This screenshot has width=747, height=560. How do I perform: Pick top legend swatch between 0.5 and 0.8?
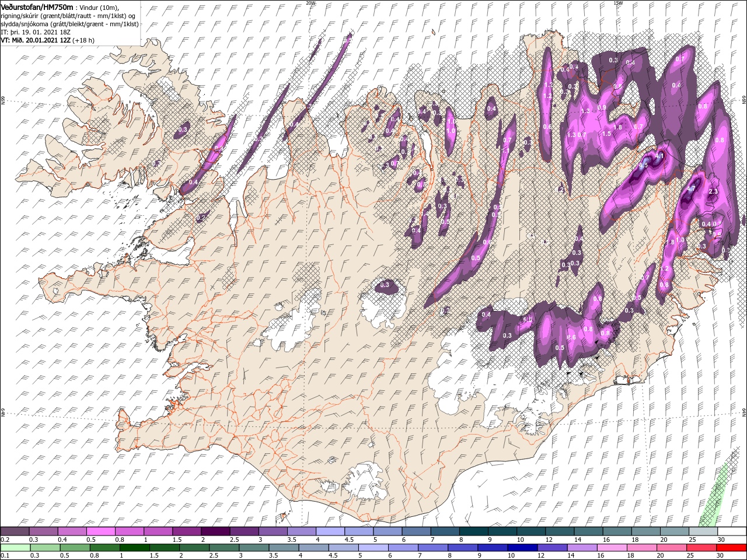(x=101, y=531)
